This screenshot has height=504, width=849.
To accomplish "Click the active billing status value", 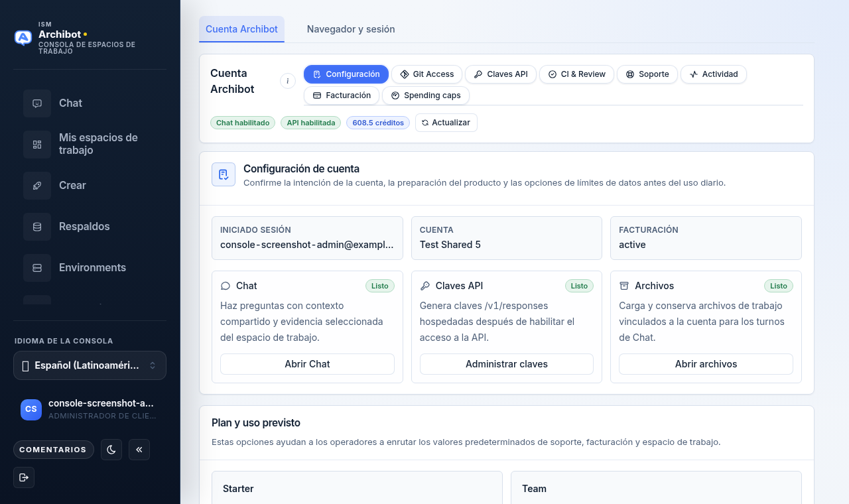I will point(632,245).
